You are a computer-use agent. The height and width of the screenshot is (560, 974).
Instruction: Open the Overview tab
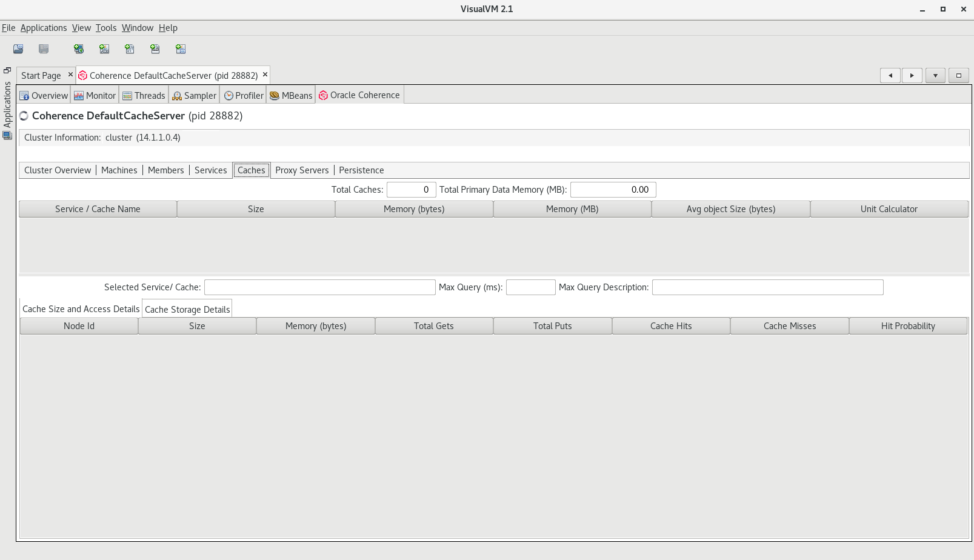pyautogui.click(x=44, y=95)
